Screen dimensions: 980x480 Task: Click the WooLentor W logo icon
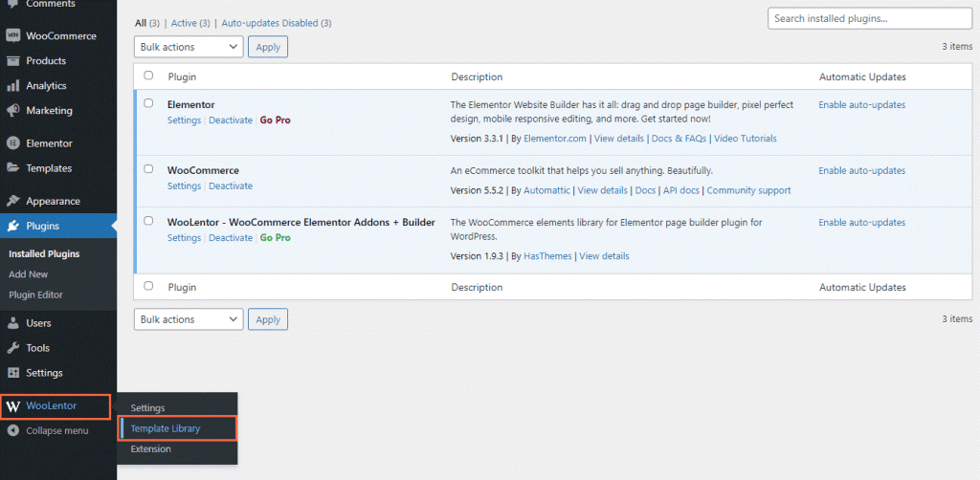coord(12,406)
